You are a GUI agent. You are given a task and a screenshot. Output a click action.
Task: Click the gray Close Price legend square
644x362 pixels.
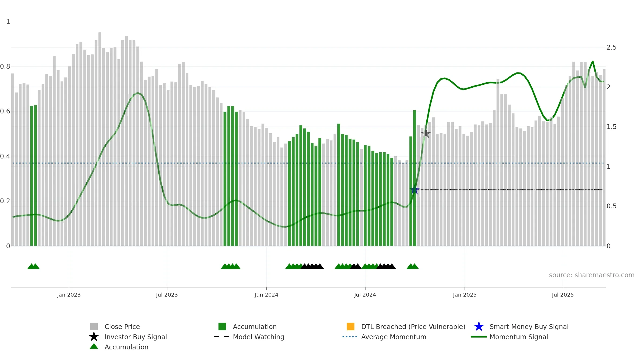tap(94, 327)
